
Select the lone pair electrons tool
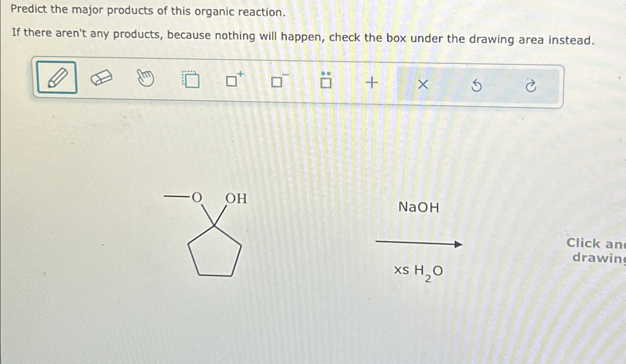point(325,81)
